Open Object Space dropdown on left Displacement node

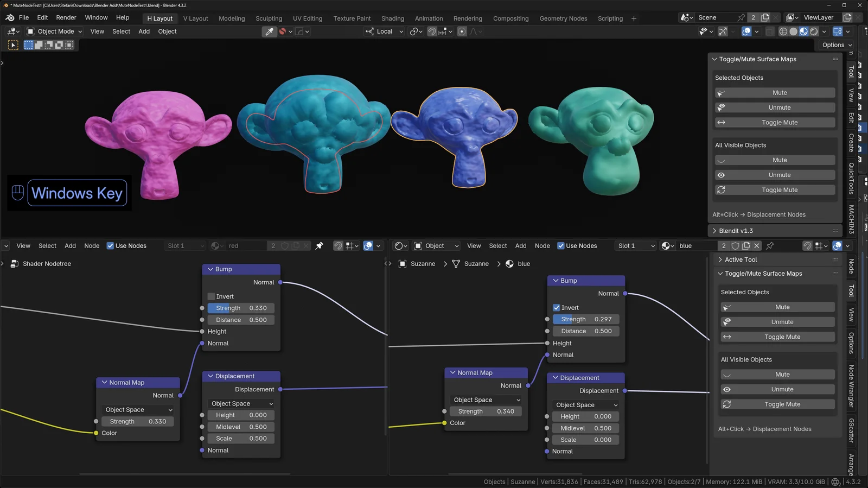click(241, 404)
